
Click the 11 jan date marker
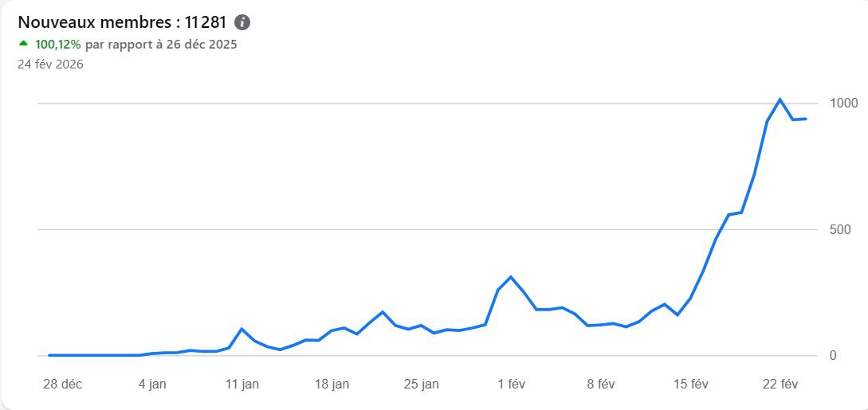pyautogui.click(x=242, y=384)
